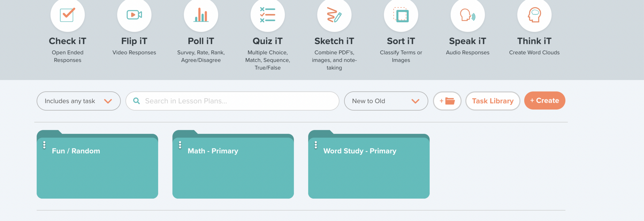644x221 pixels.
Task: Pick the Sort iT squares icon
Action: pos(401,14)
